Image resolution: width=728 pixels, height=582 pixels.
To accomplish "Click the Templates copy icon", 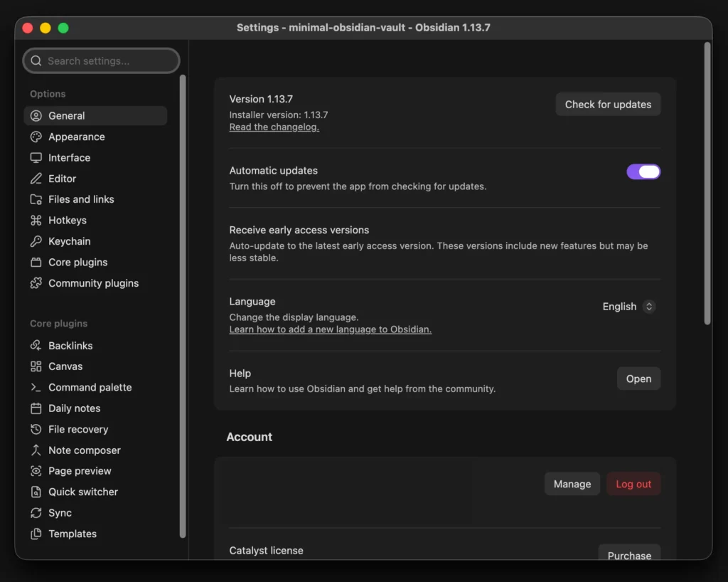I will click(36, 533).
